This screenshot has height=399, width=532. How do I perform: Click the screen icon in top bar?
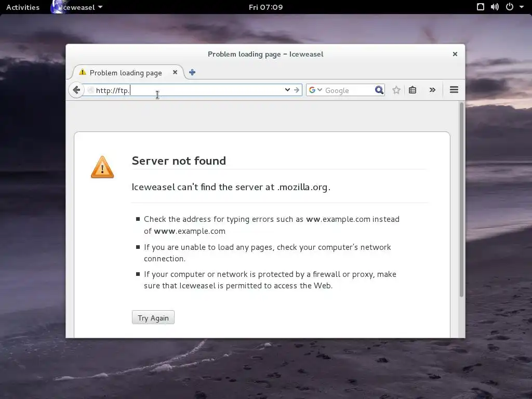coord(481,7)
